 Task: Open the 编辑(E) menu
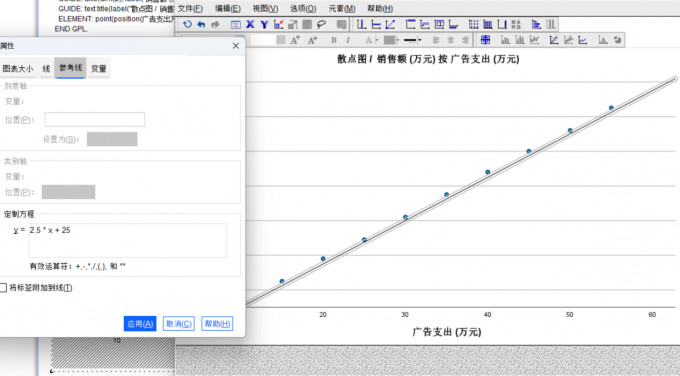click(x=228, y=8)
